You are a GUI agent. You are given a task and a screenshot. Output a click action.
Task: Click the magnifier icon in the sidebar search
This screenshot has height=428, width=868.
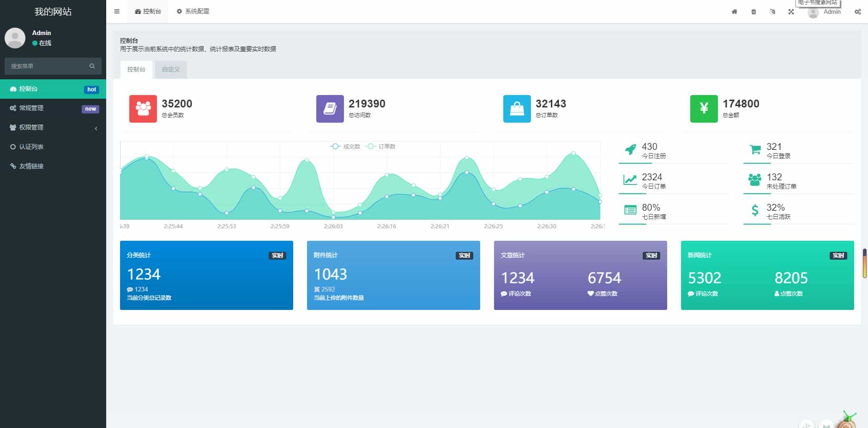point(92,66)
